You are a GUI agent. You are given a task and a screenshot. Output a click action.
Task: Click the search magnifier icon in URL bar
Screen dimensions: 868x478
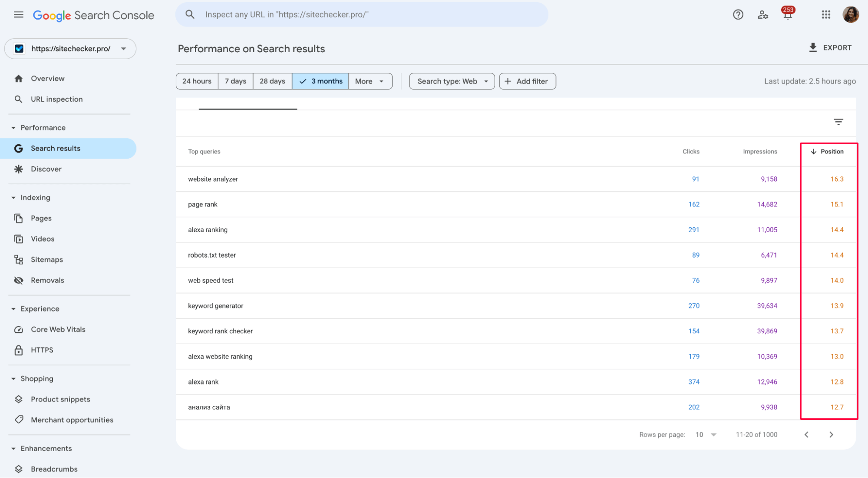tap(190, 14)
